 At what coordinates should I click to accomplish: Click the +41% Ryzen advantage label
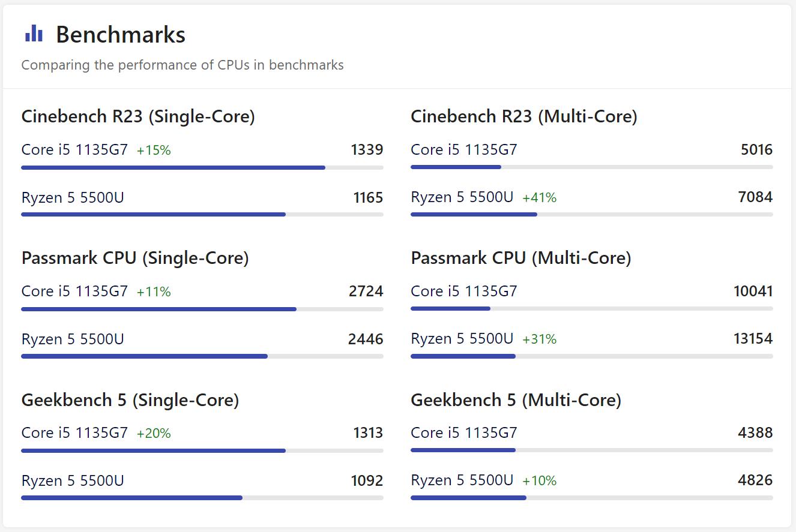click(539, 197)
